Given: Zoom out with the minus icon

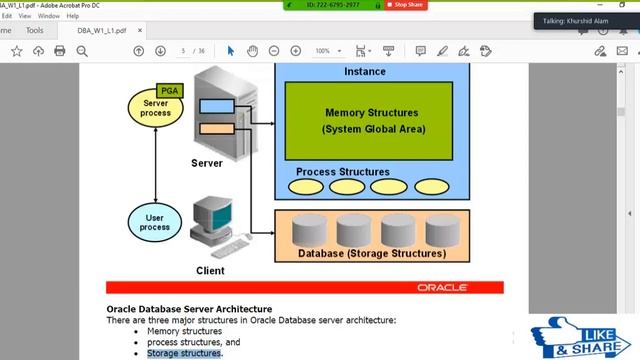Looking at the screenshot, I should tap(274, 51).
